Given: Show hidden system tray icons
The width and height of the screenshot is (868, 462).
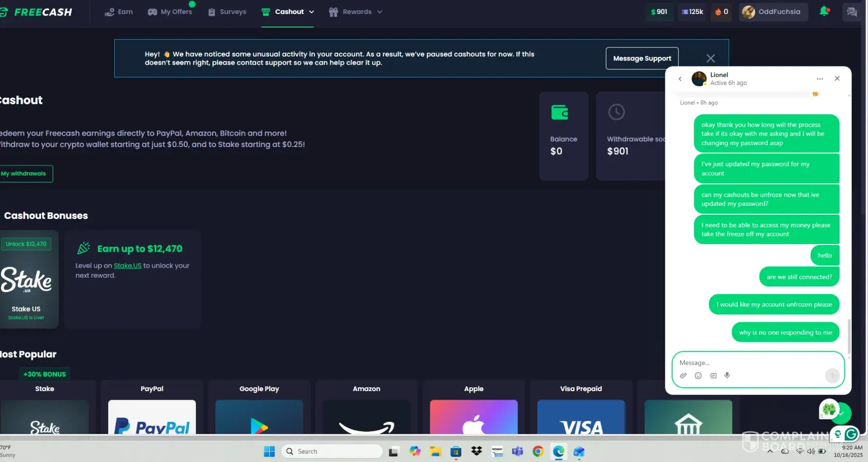Looking at the screenshot, I should (x=770, y=451).
